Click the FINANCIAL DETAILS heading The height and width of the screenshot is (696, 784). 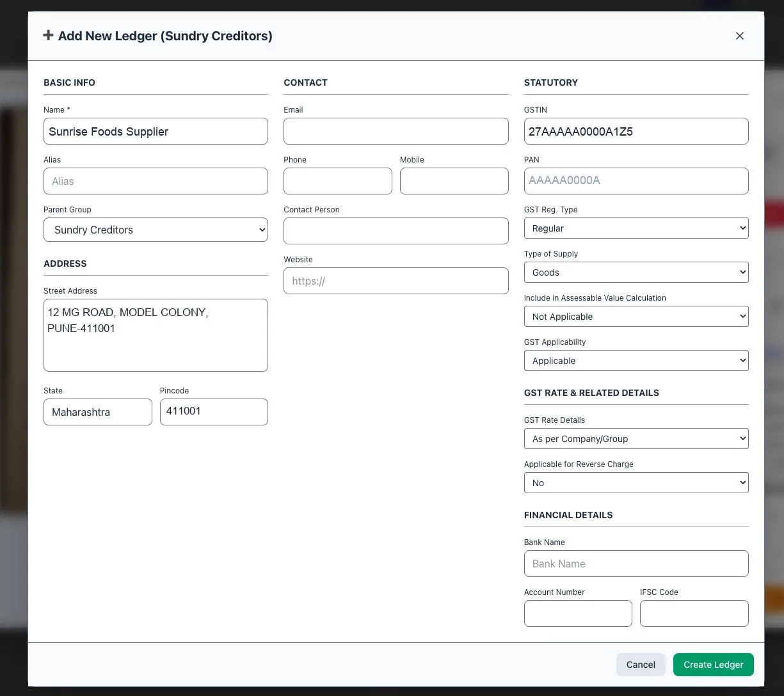pyautogui.click(x=568, y=515)
